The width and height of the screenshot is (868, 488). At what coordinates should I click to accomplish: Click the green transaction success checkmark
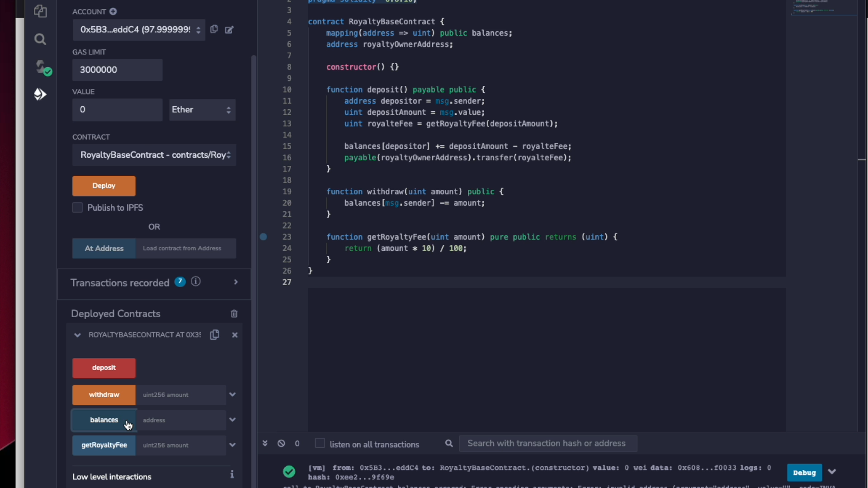pos(289,472)
